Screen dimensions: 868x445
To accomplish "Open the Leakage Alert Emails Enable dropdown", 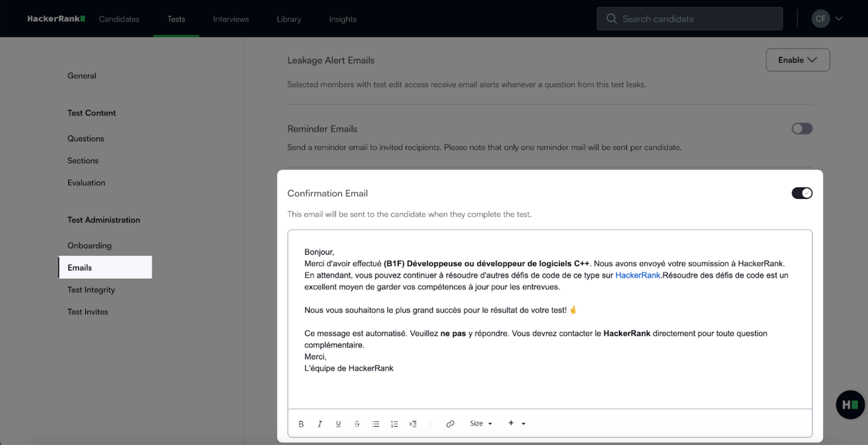I will 797,60.
